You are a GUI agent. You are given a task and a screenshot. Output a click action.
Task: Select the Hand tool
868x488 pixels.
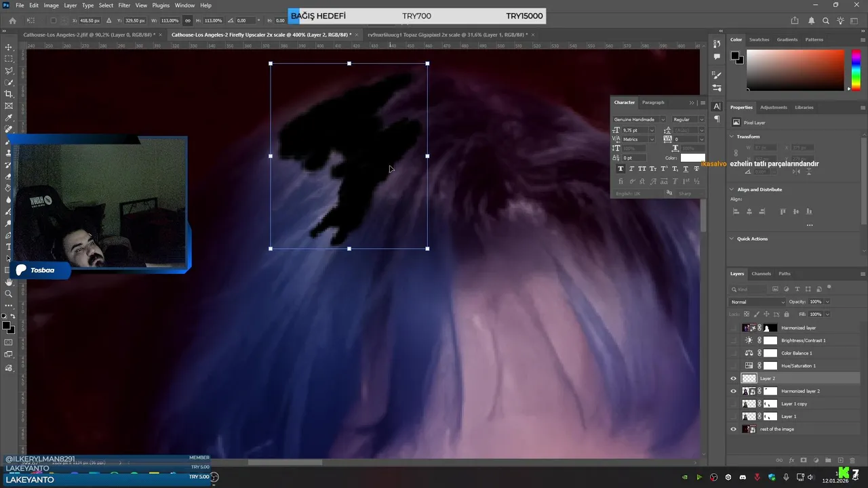[x=9, y=282]
